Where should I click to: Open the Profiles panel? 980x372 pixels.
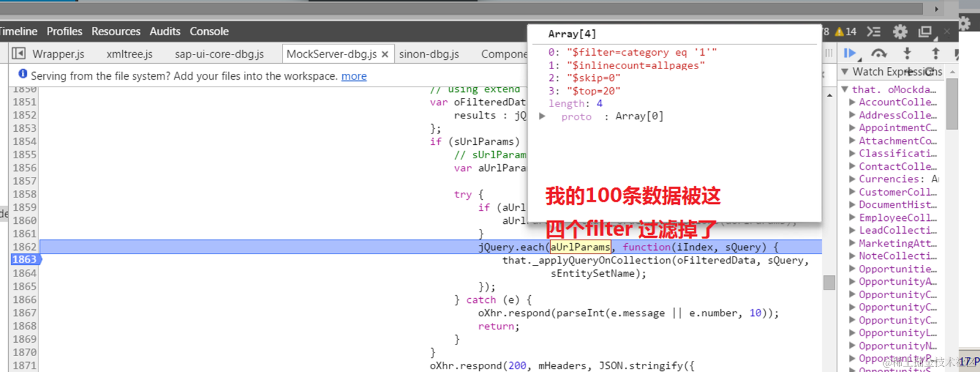64,32
